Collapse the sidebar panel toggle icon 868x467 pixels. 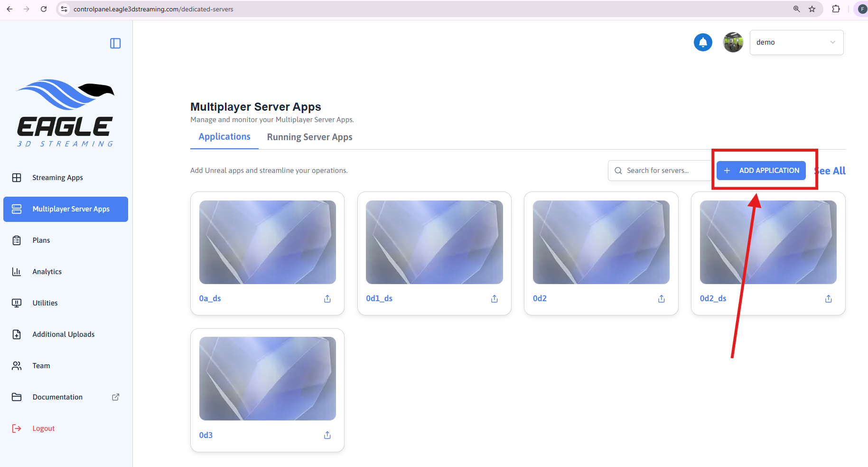coord(115,43)
